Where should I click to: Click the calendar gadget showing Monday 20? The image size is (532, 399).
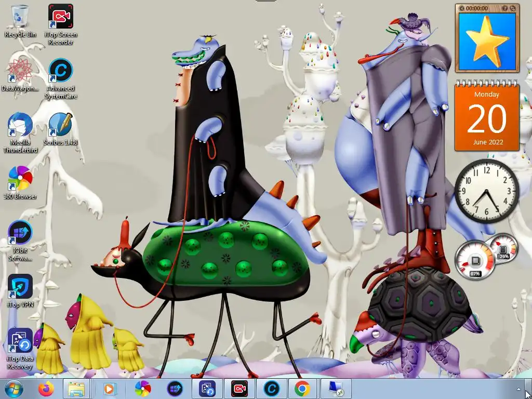[487, 116]
